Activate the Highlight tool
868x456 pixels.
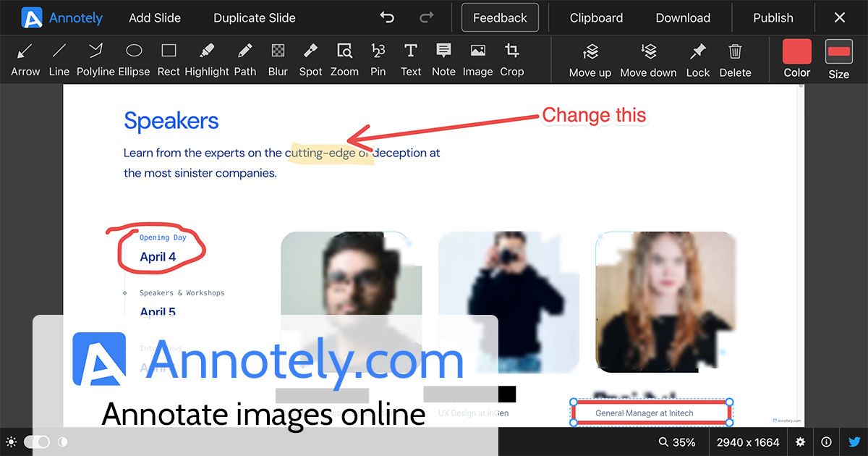click(x=207, y=58)
